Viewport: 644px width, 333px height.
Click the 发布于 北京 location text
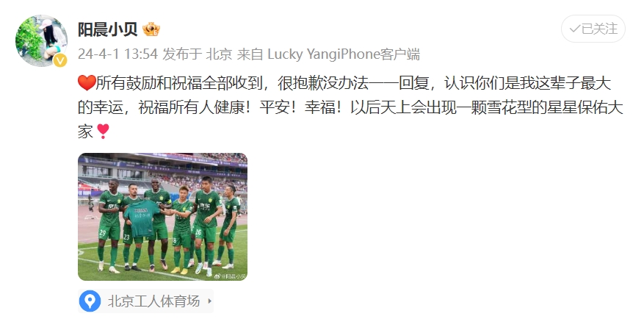pyautogui.click(x=198, y=54)
